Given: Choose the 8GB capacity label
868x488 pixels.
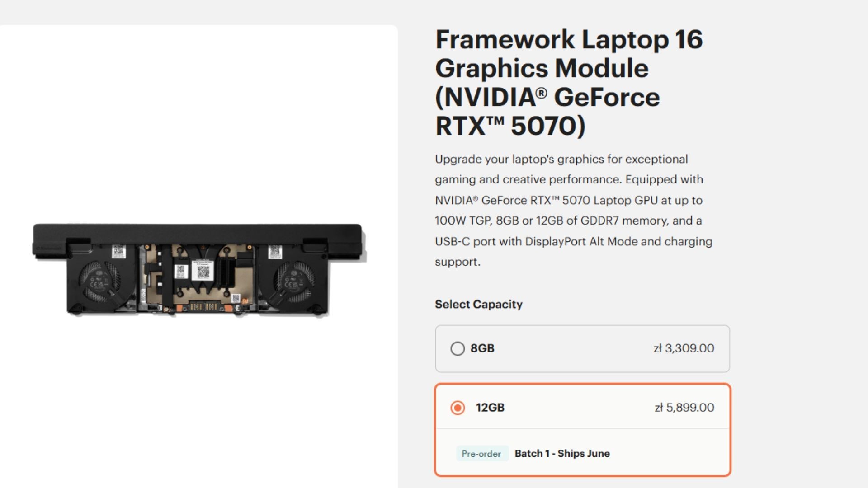Looking at the screenshot, I should point(482,348).
